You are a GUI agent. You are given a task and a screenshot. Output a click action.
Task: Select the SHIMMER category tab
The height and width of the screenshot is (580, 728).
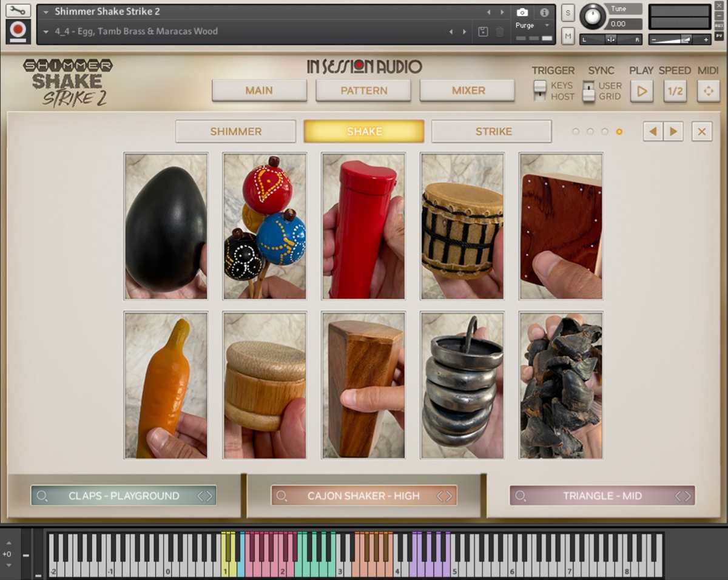tap(236, 131)
